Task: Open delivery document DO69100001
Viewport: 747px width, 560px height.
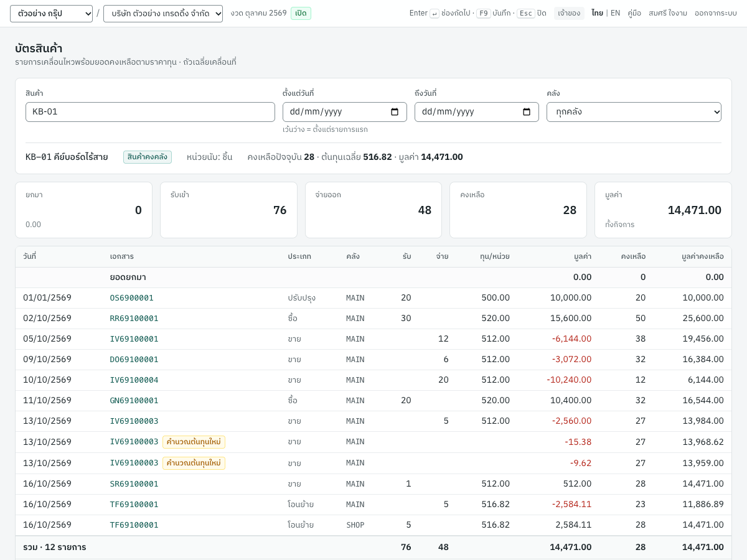Action: pos(134,360)
